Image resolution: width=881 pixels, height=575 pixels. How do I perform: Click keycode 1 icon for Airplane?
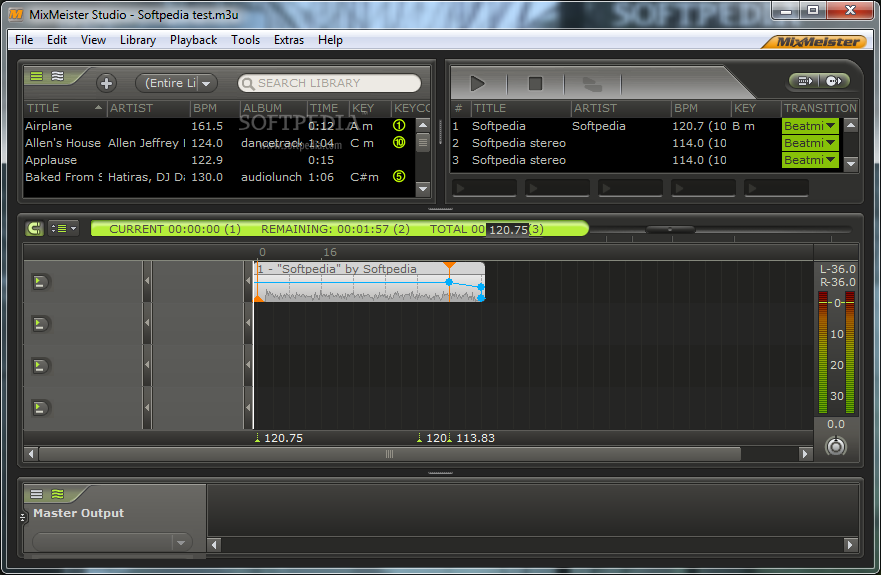[x=399, y=125]
